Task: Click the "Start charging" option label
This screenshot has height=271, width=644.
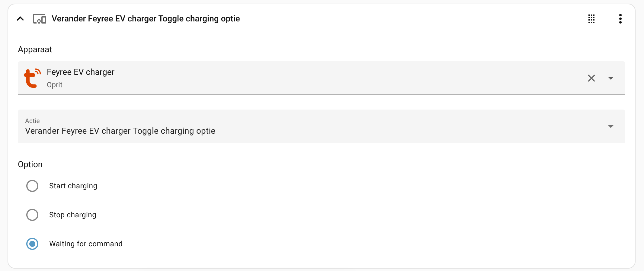Action: [x=73, y=186]
